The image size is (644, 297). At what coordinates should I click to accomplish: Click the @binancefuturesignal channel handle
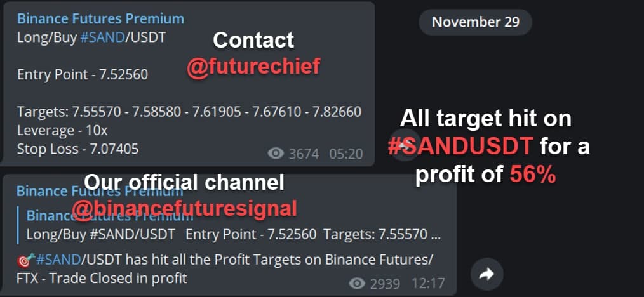[x=184, y=208]
